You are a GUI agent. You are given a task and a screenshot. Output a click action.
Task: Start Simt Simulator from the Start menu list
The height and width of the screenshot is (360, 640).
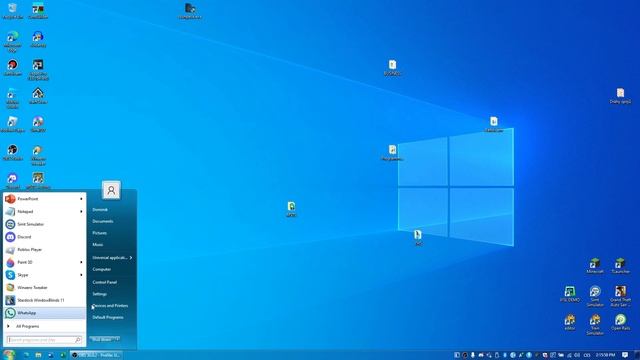44,224
